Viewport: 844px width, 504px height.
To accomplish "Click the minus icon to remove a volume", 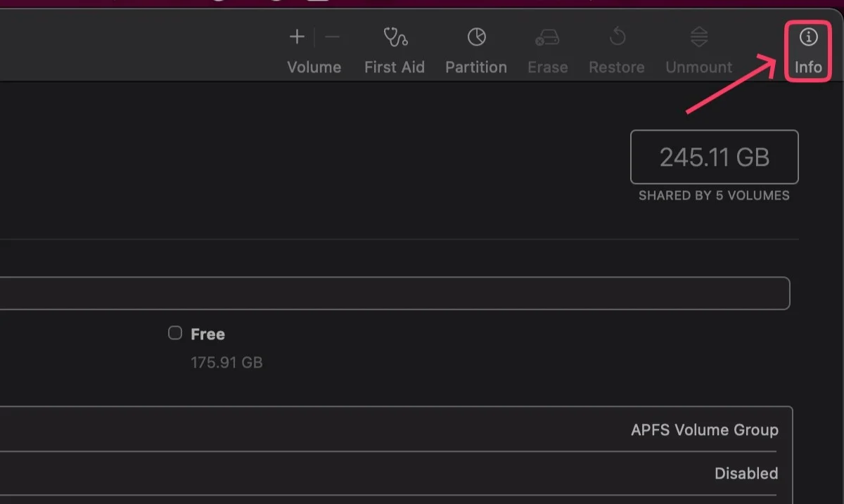I will tap(333, 37).
